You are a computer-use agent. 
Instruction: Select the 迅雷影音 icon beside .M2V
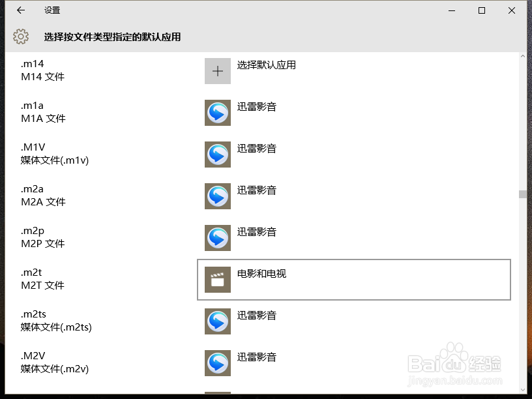click(x=217, y=363)
